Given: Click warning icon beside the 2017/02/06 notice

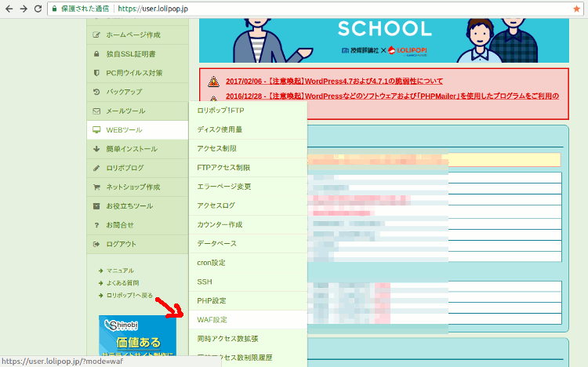Looking at the screenshot, I should pos(214,81).
